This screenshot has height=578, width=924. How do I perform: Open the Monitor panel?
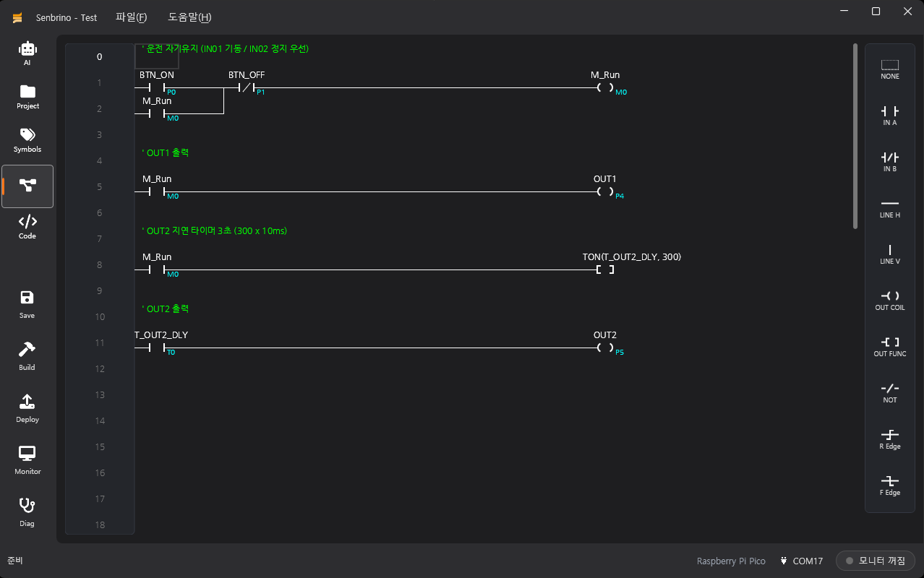(x=27, y=461)
